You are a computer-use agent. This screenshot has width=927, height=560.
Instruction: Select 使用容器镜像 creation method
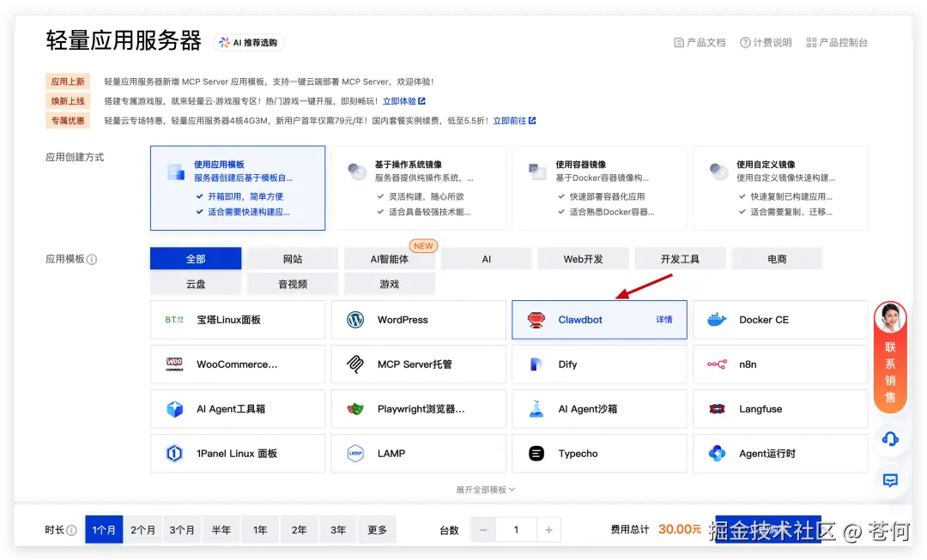(598, 187)
